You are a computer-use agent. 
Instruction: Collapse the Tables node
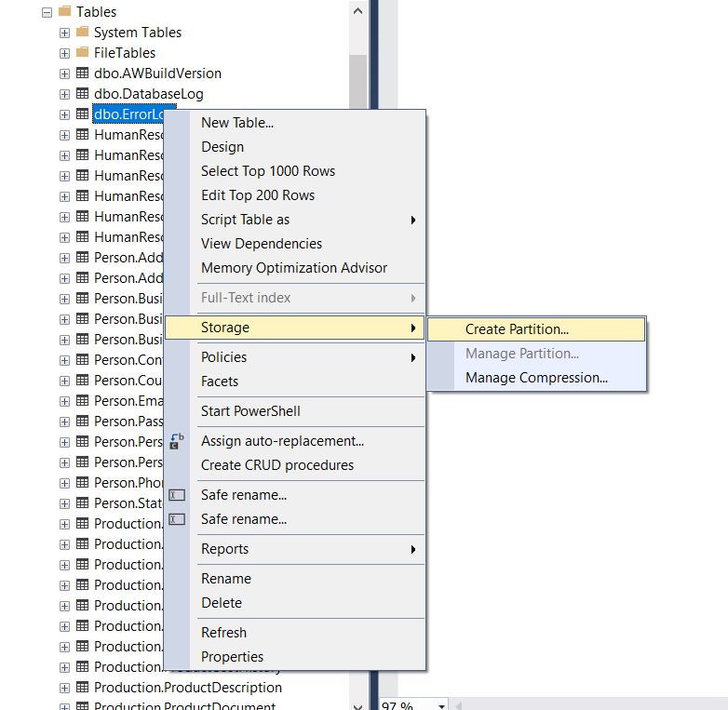pyautogui.click(x=47, y=12)
